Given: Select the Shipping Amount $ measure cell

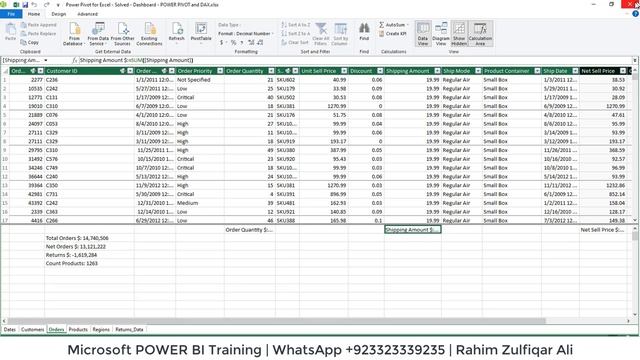Looking at the screenshot, I should click(413, 230).
